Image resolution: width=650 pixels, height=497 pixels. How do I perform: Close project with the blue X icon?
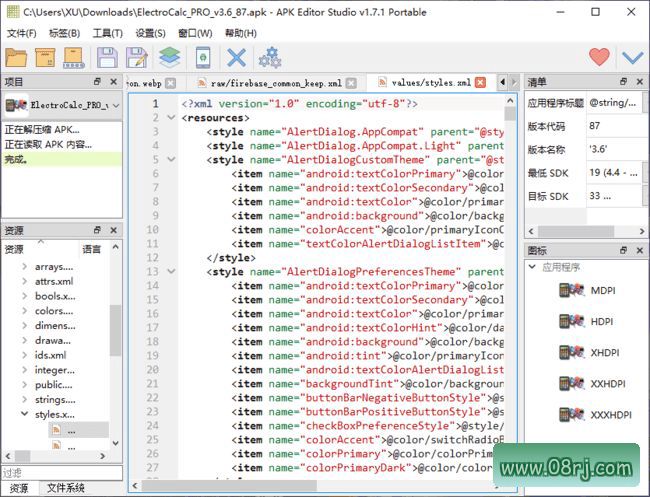236,58
